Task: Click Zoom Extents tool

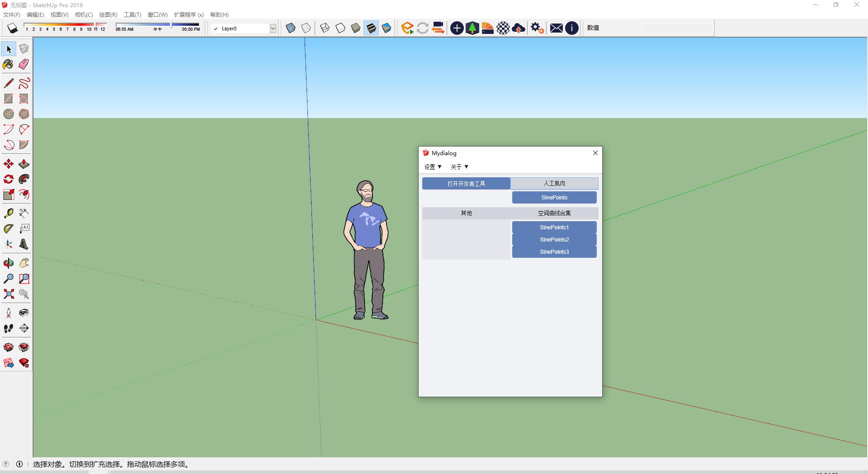Action: pyautogui.click(x=9, y=294)
